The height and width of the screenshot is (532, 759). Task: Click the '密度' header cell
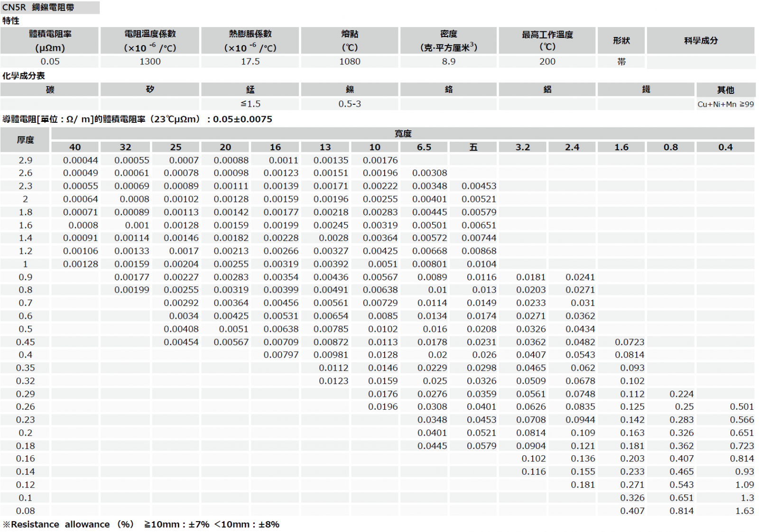pos(448,41)
